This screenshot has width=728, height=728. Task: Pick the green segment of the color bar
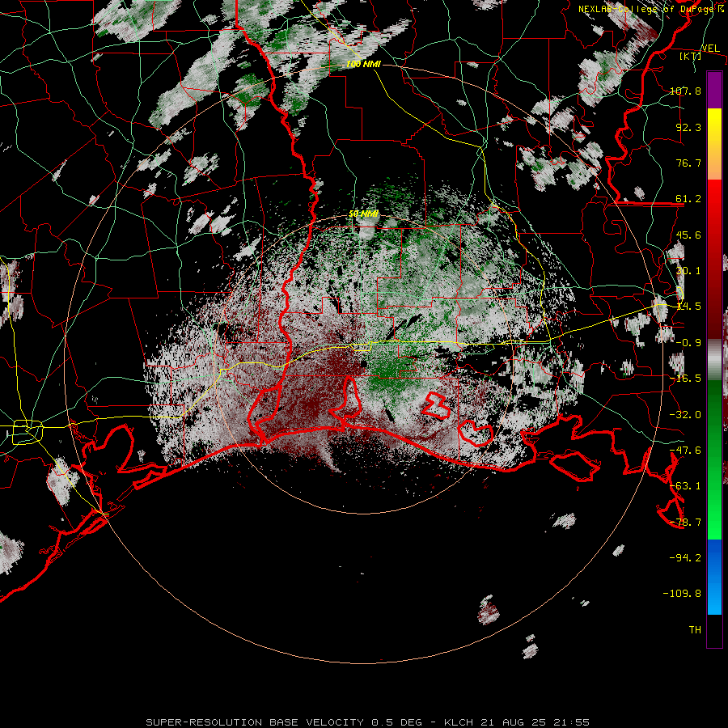click(x=714, y=459)
